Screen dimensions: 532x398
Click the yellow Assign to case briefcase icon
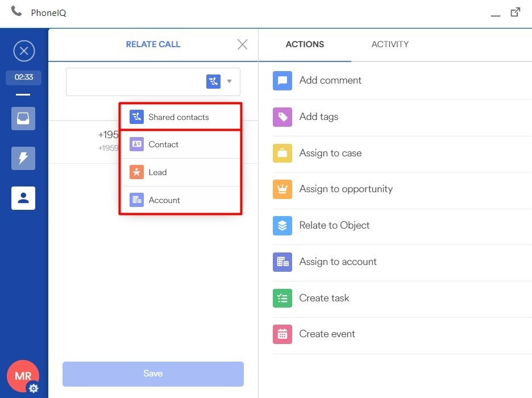tap(282, 154)
